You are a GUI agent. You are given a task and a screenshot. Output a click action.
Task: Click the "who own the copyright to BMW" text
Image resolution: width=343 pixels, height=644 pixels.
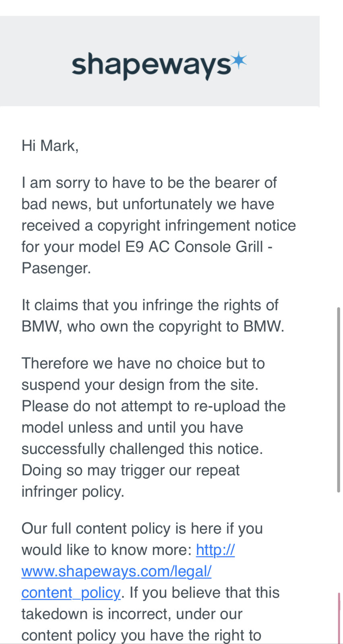pos(176,326)
